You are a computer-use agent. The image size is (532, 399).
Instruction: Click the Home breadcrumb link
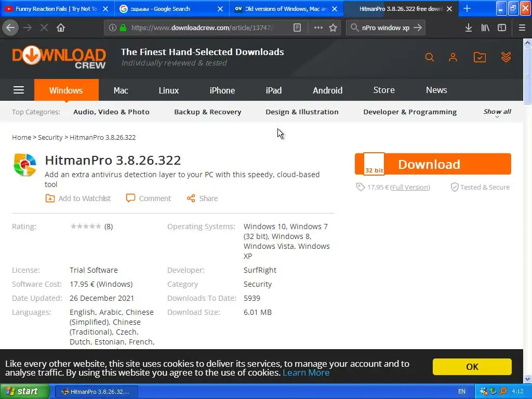(x=21, y=137)
